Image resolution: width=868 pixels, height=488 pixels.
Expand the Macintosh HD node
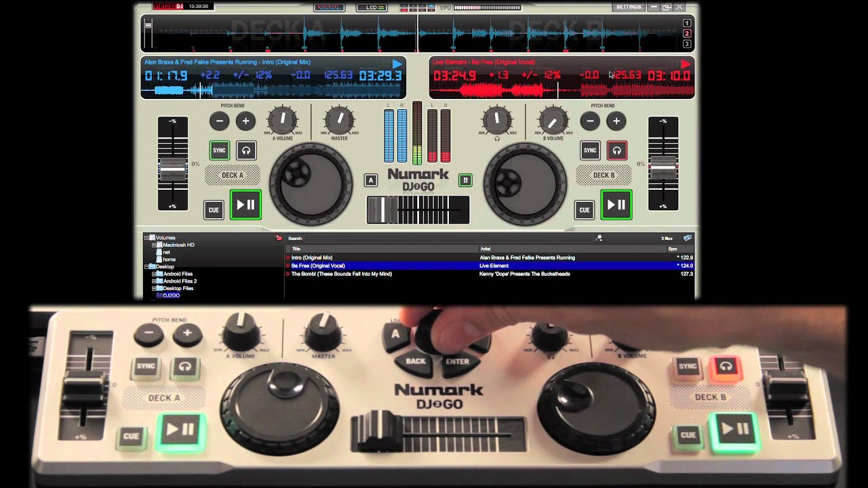pos(154,245)
